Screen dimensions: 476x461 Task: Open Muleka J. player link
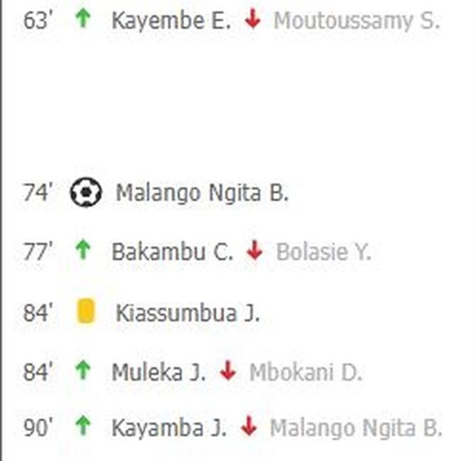tap(158, 372)
